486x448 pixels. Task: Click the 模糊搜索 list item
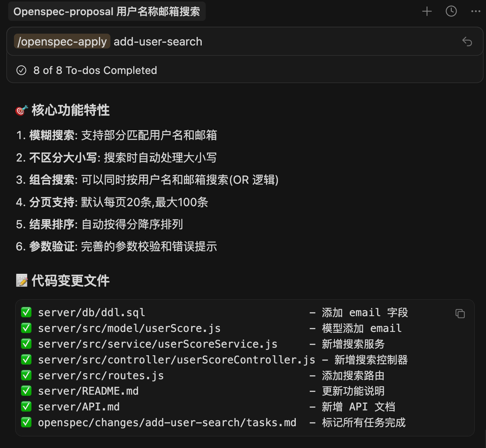[x=116, y=135]
